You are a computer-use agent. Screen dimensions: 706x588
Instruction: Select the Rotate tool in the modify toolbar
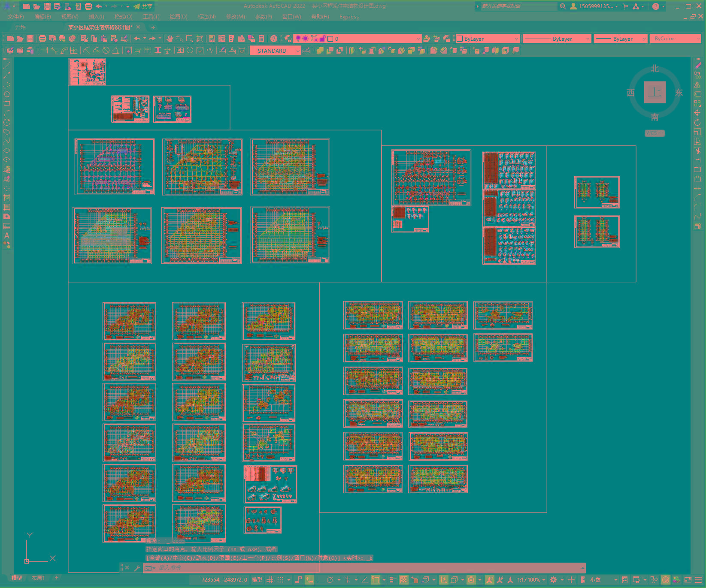tap(697, 122)
